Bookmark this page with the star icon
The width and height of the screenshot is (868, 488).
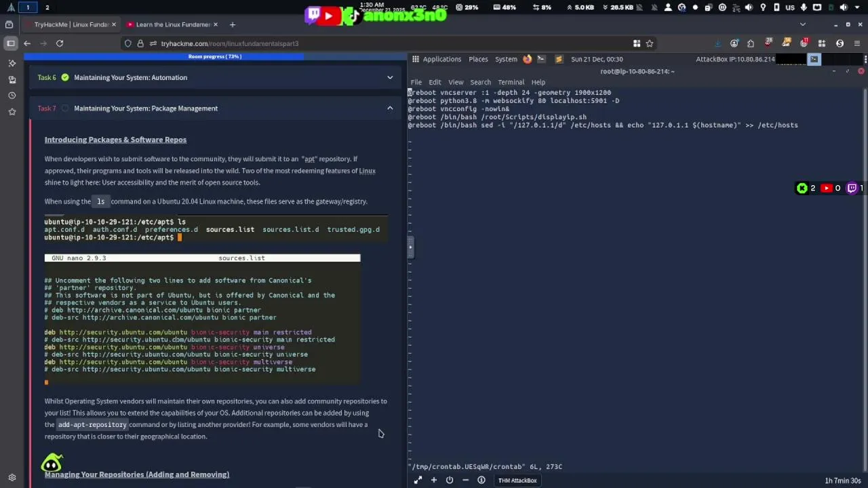(649, 43)
